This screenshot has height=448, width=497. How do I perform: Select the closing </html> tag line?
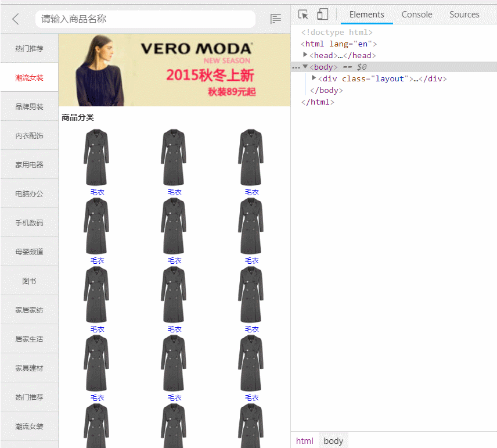coord(318,102)
